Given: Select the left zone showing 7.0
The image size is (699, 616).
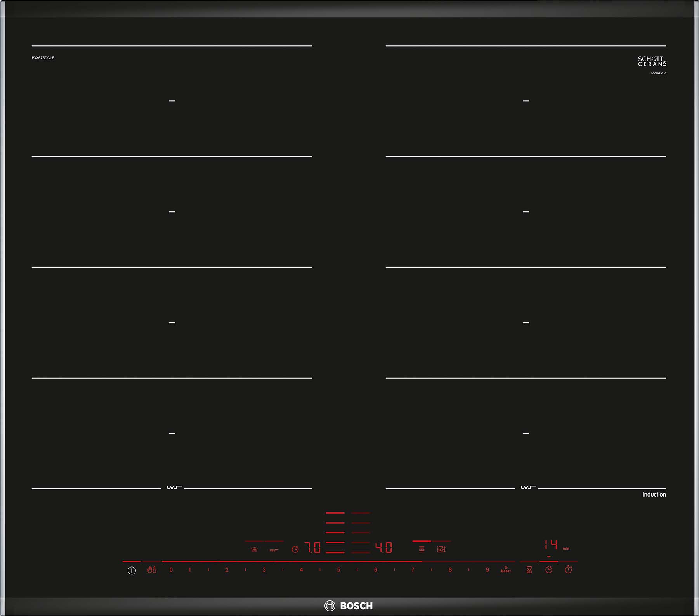Looking at the screenshot, I should 313,548.
